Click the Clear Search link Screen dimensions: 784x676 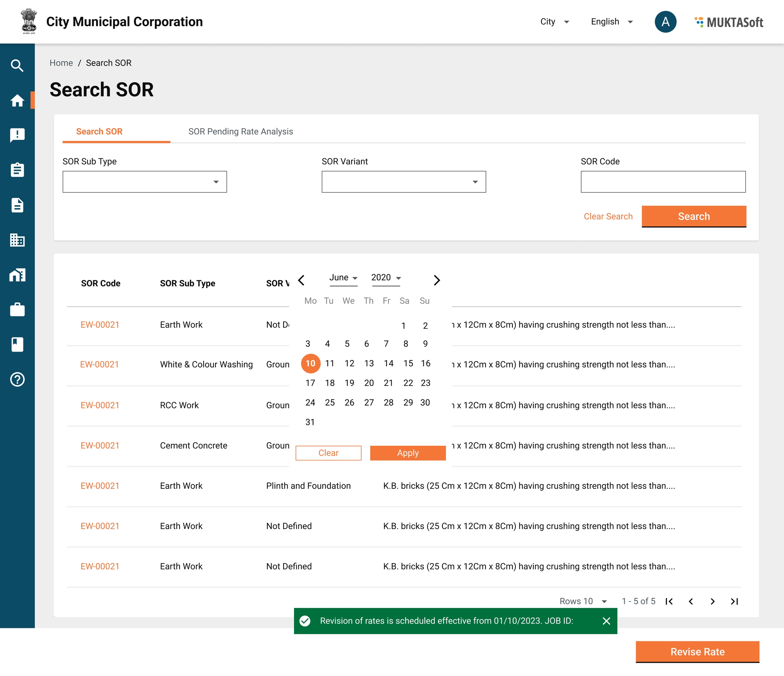pos(608,216)
